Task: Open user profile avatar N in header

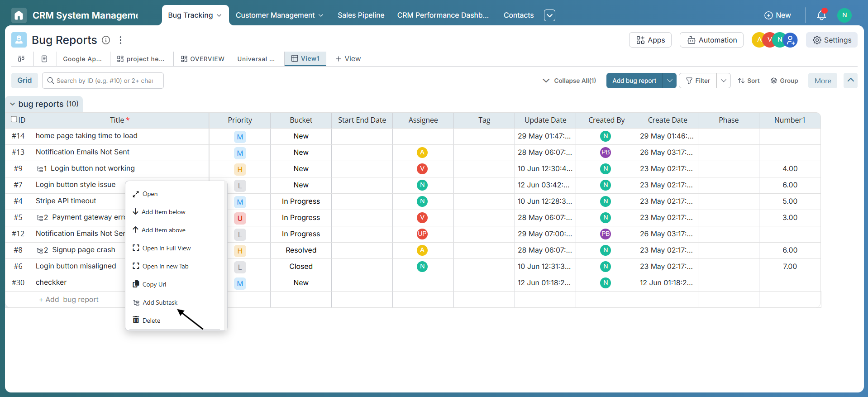Action: (844, 15)
